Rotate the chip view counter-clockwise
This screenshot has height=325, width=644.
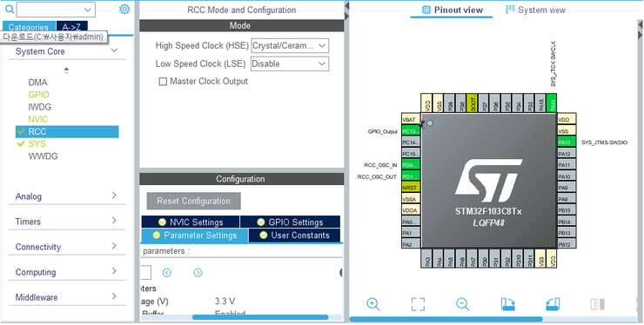click(553, 304)
